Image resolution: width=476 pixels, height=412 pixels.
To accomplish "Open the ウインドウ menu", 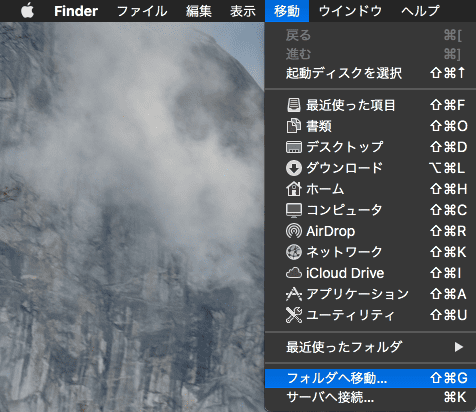I will 350,11.
